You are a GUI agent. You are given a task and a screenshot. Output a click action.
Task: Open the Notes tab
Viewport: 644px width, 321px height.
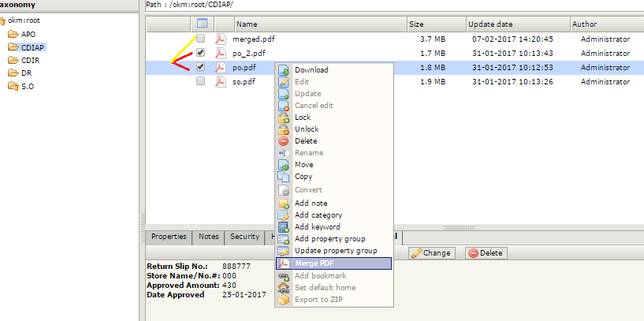click(209, 237)
